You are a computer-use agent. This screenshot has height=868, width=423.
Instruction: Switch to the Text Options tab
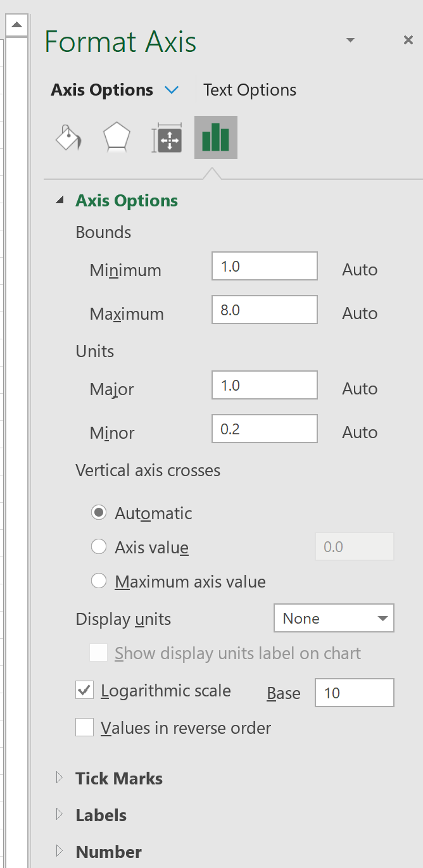click(x=249, y=90)
